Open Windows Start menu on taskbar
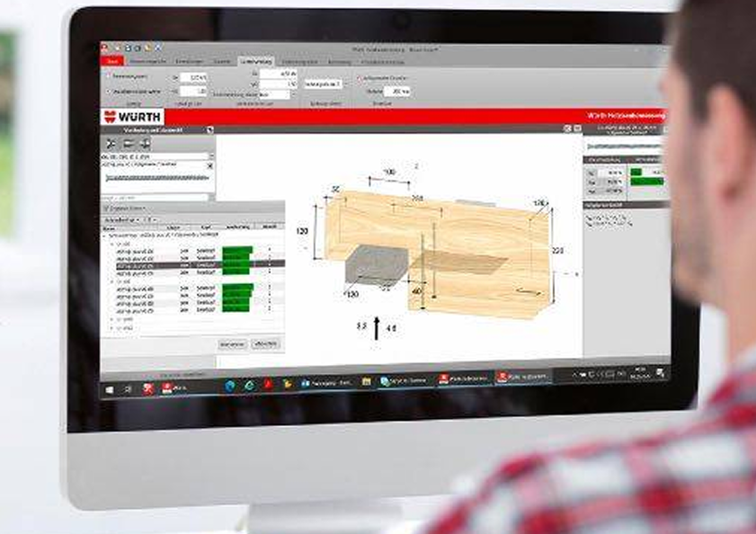Image resolution: width=756 pixels, height=534 pixels. [110, 388]
